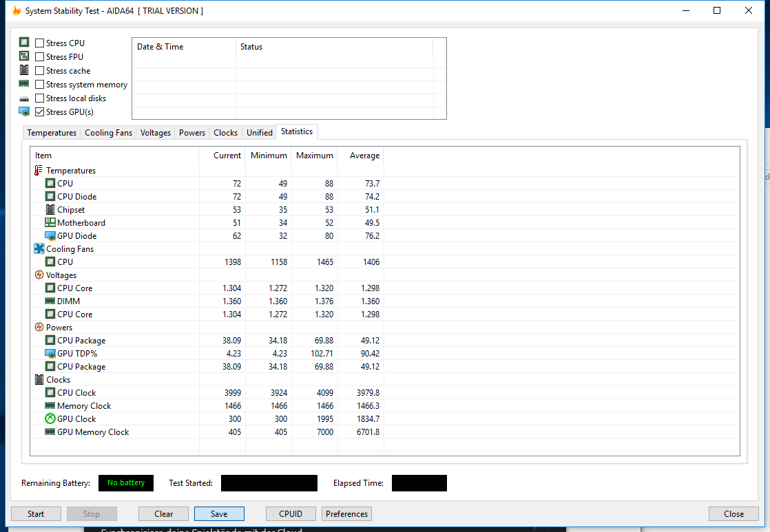Open the Preferences button

pos(346,514)
